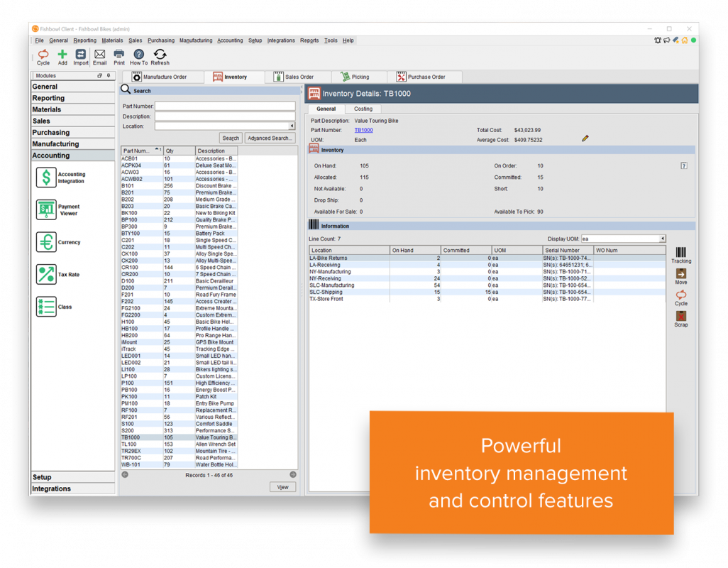
Task: Click the Cycle icon beside the location table
Action: (681, 295)
